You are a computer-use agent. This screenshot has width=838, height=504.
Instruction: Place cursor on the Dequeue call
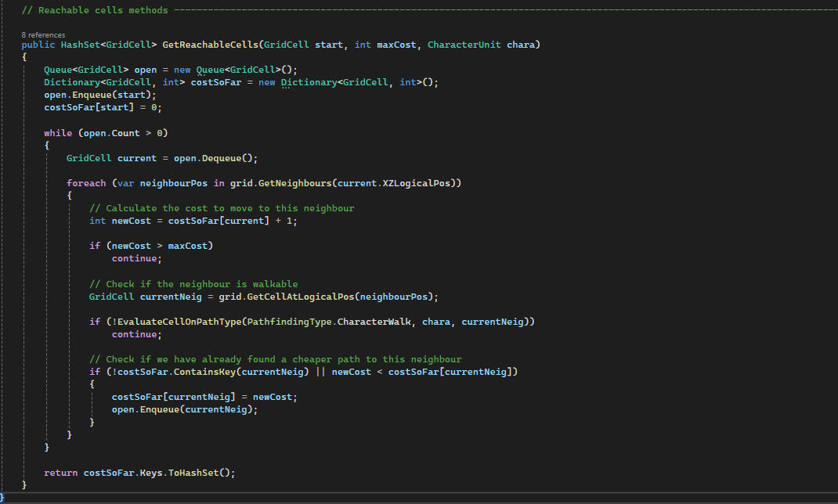[x=227, y=158]
